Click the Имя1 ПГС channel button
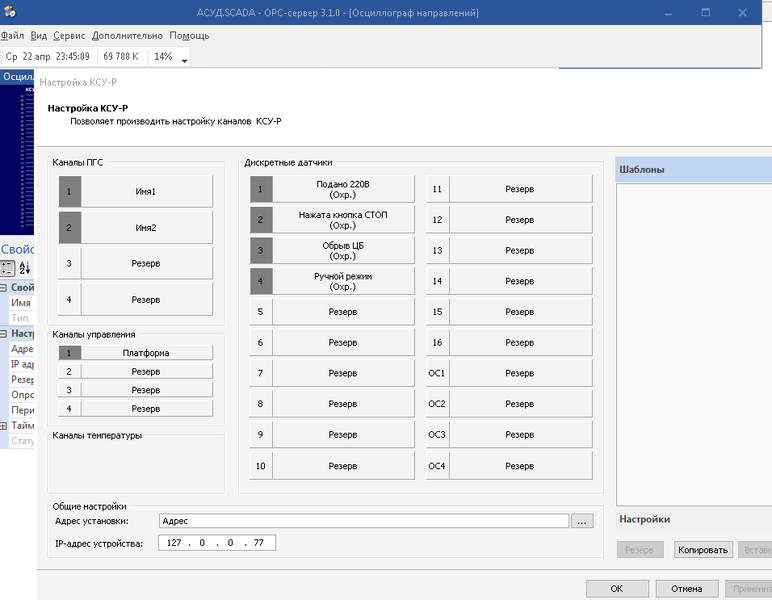 [x=147, y=191]
